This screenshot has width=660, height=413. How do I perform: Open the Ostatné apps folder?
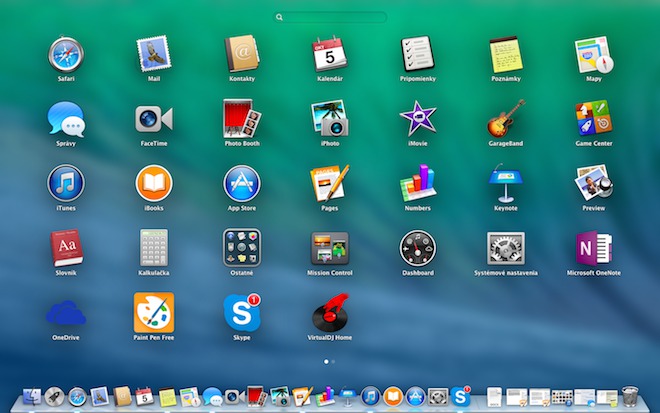(x=242, y=248)
